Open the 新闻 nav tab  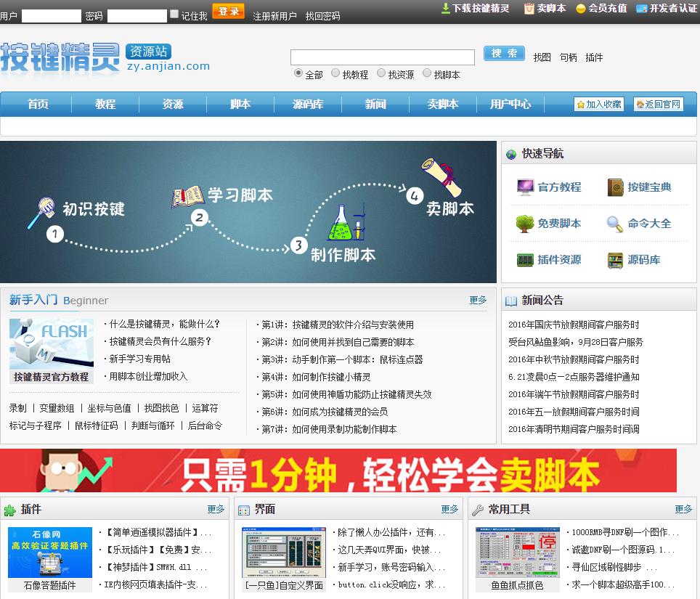[x=375, y=104]
